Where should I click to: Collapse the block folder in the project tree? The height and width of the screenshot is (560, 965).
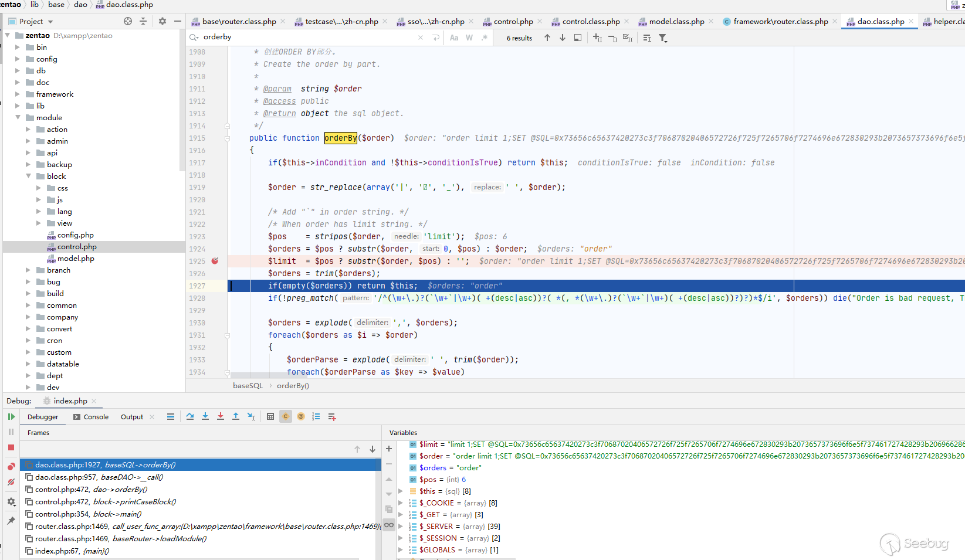point(28,177)
